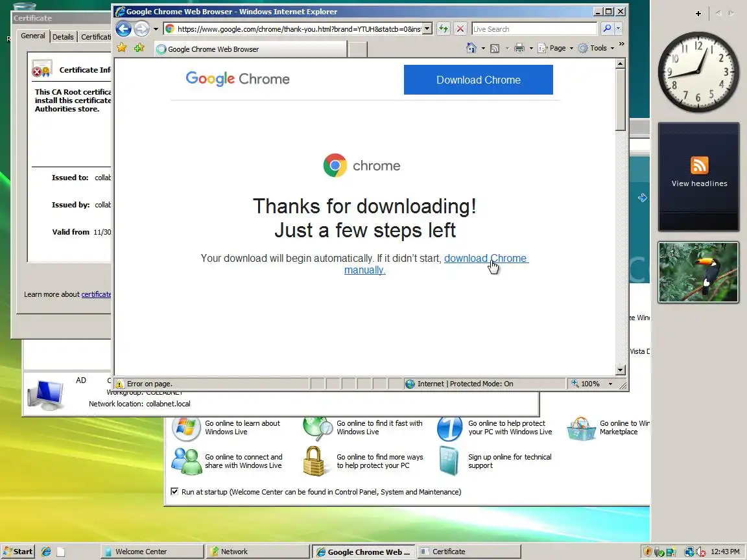Click the Add to Favorites icon
The image size is (747, 560).
(x=139, y=47)
